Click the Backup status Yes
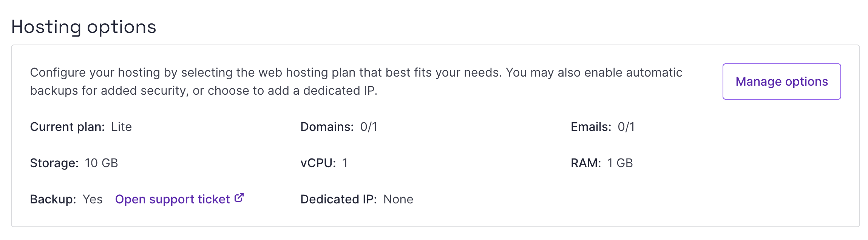The width and height of the screenshot is (868, 240). pyautogui.click(x=93, y=199)
